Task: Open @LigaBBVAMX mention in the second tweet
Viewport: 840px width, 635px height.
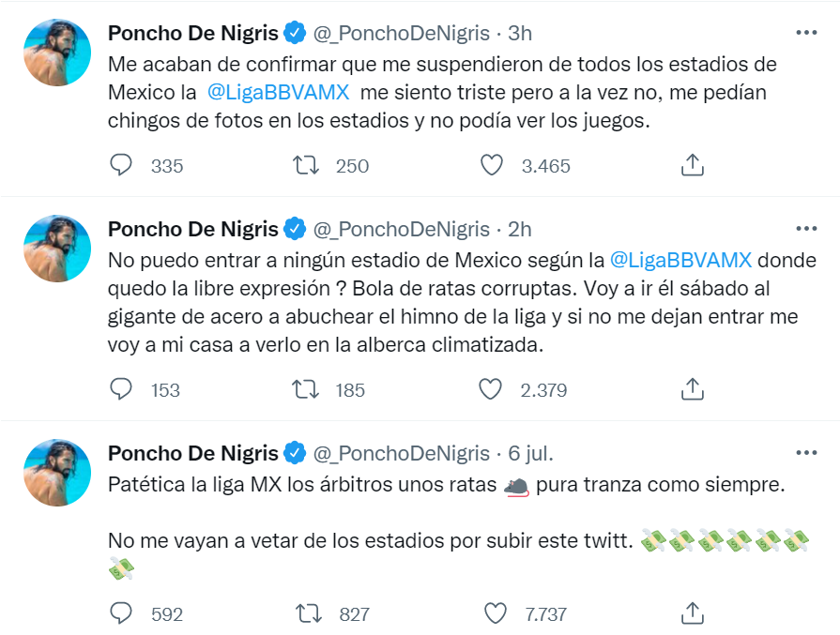Action: coord(682,259)
